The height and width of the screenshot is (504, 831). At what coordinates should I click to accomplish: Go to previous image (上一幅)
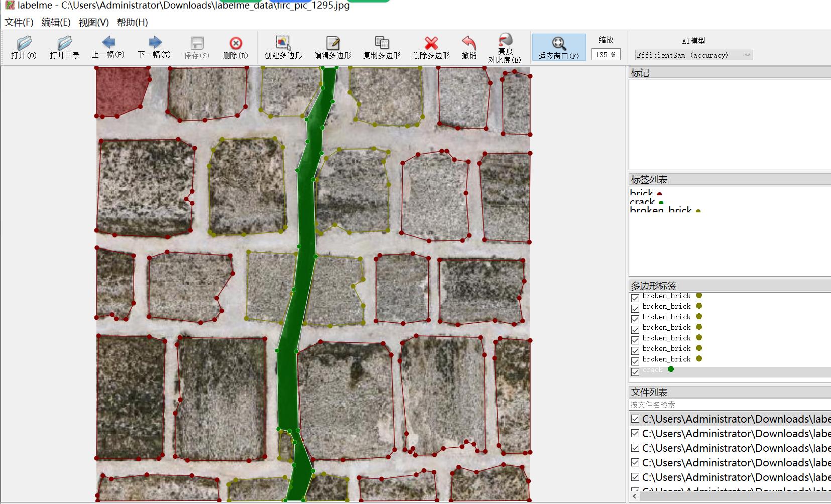click(x=108, y=42)
